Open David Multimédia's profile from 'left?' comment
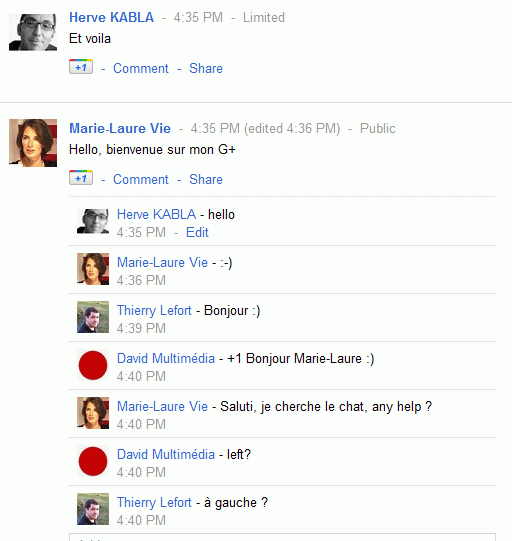Screen dimensions: 512x541 click(166, 454)
